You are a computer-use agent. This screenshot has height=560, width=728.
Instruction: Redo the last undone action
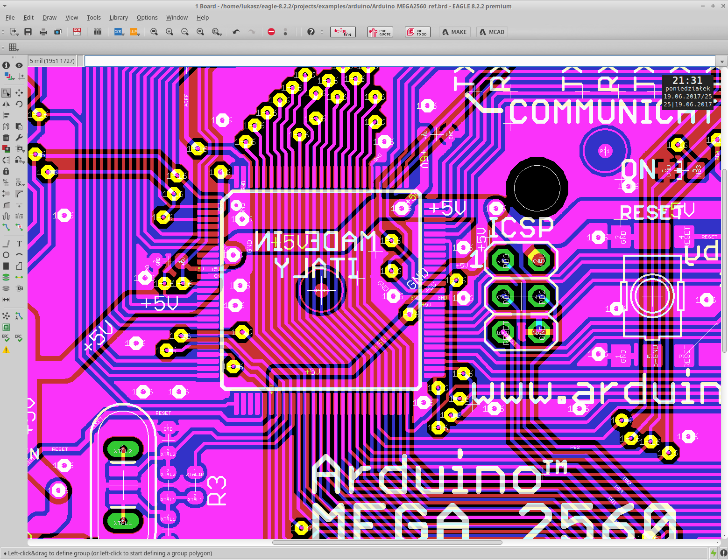[252, 32]
